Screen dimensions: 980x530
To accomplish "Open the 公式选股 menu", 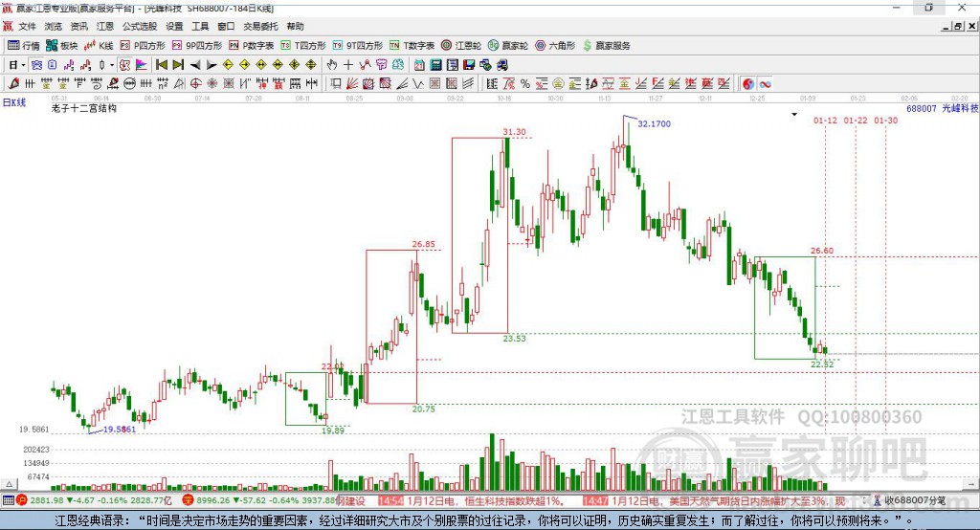I will click(140, 26).
